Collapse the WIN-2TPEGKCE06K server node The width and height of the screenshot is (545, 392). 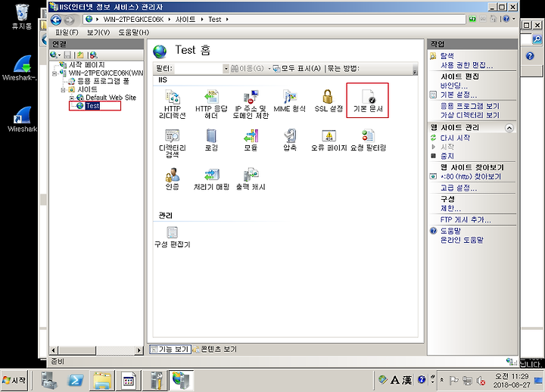[54, 73]
